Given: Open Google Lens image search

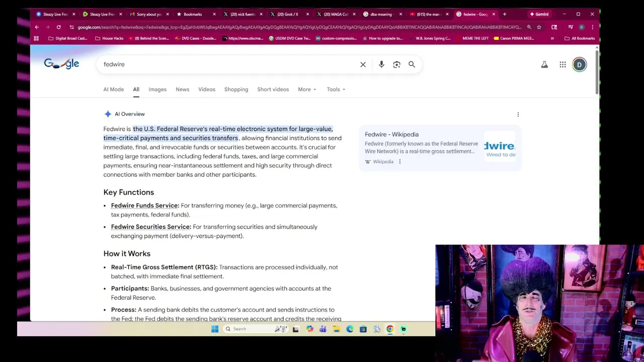Looking at the screenshot, I should click(396, 64).
